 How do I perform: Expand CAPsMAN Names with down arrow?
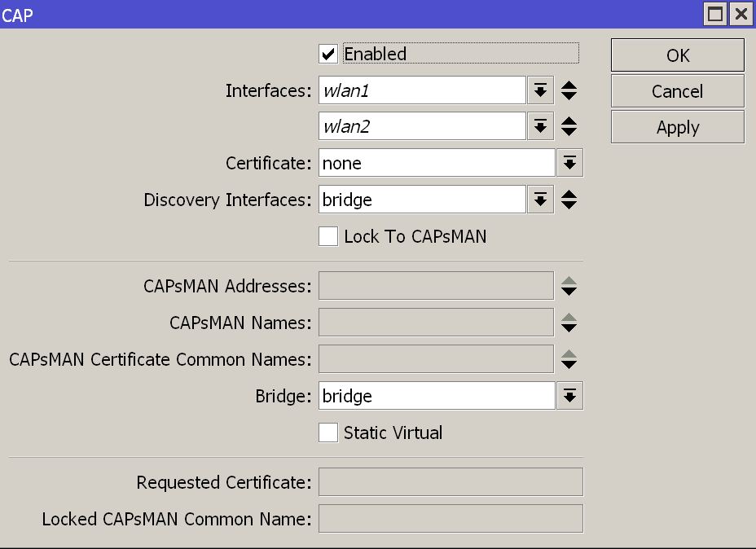coord(569,328)
